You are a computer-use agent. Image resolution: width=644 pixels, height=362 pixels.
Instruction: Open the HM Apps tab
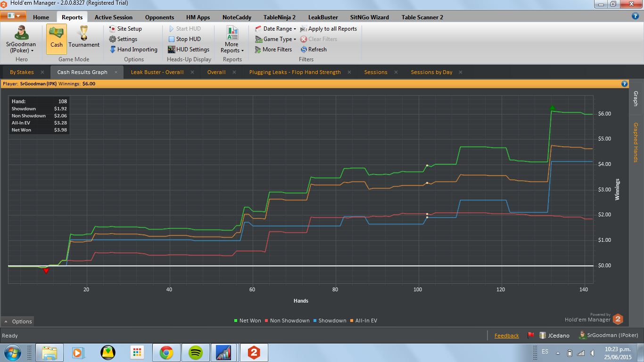[198, 17]
